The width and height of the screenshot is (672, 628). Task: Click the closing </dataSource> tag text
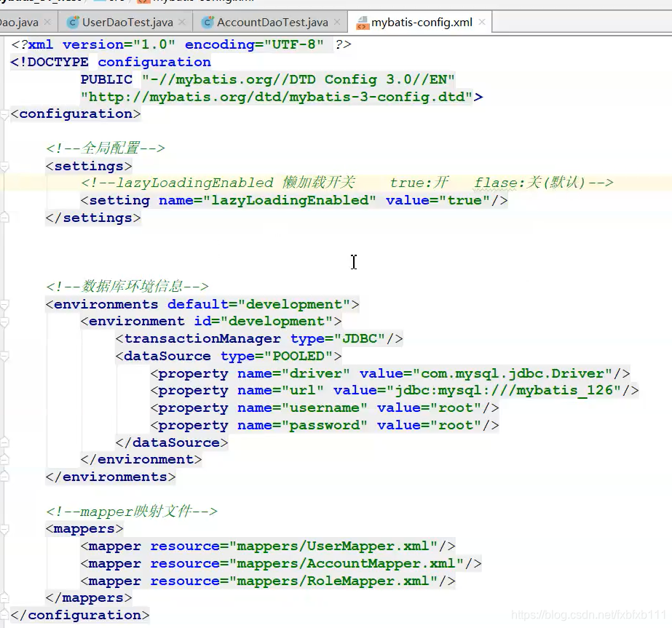click(x=171, y=442)
